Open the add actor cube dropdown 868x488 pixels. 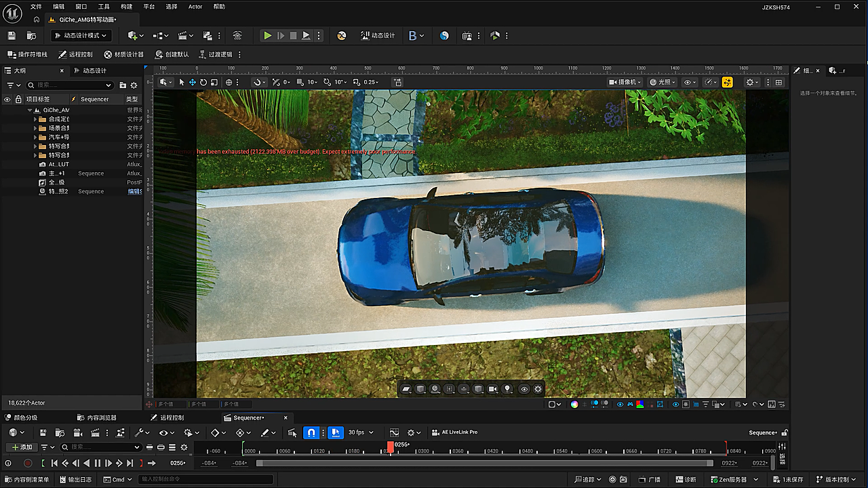coord(135,36)
